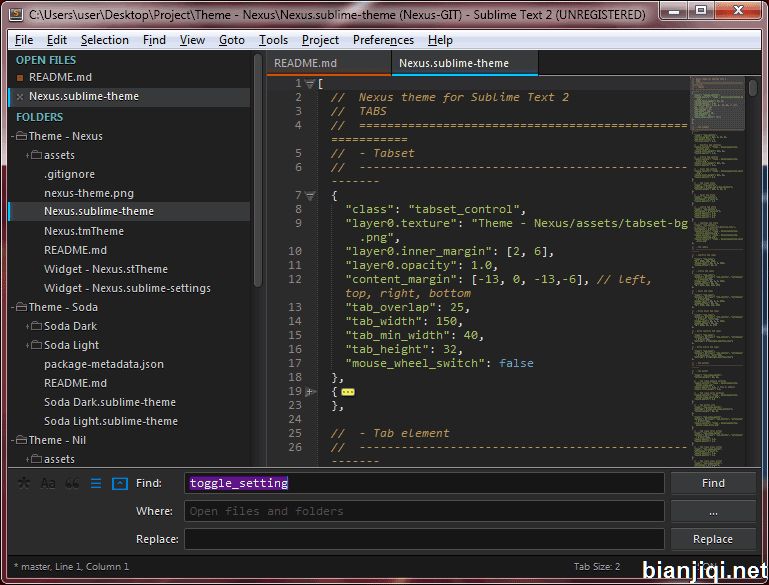Open the Edit menu
This screenshot has height=585, width=769.
click(57, 40)
